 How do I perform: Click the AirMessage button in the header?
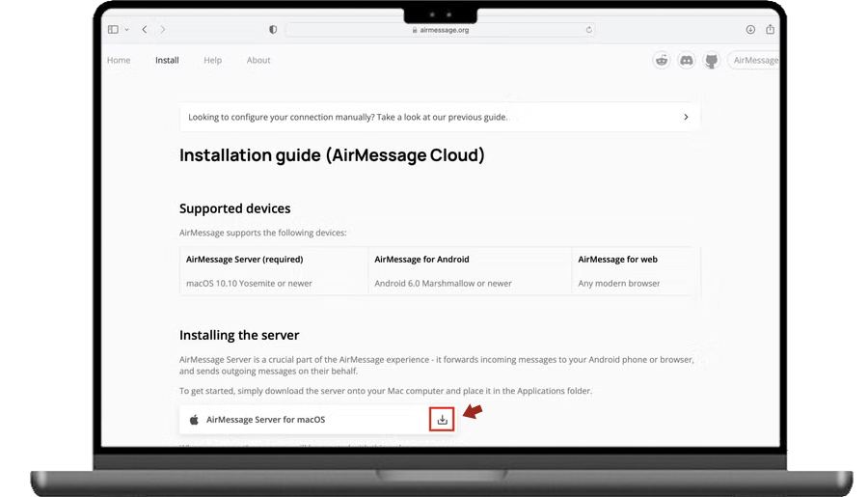point(754,60)
